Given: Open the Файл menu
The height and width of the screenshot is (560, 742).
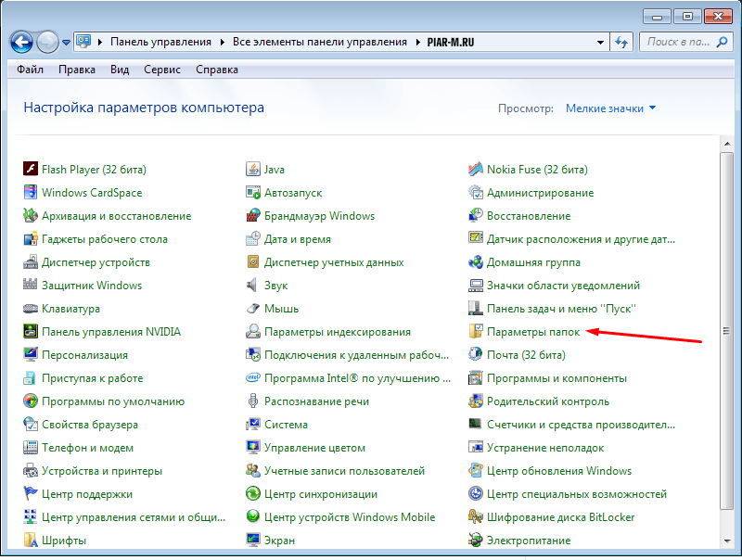Looking at the screenshot, I should coord(31,70).
